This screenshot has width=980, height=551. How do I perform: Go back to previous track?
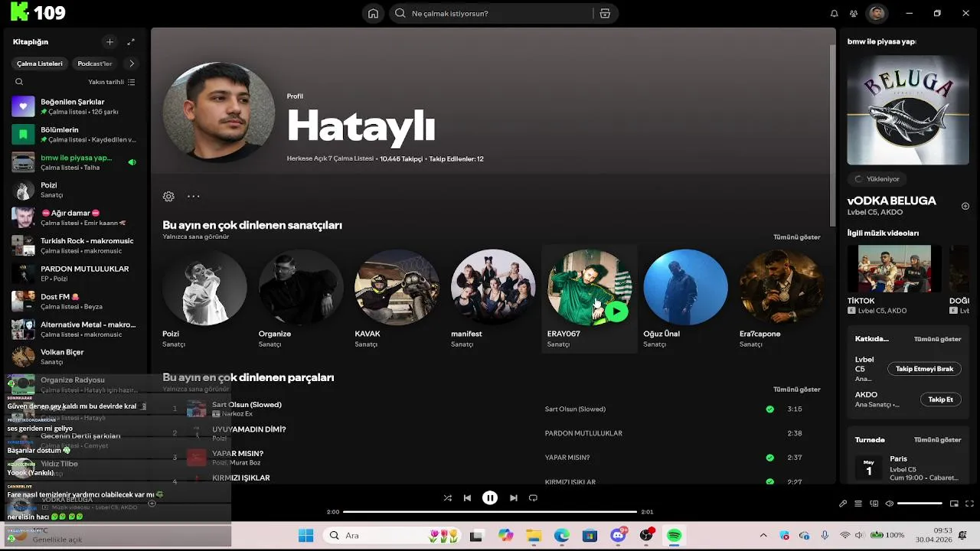pyautogui.click(x=467, y=498)
